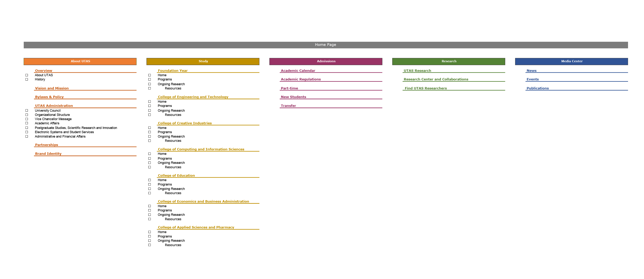Check Programs box under College of Engineering and Technology
Screen dimensions: 644x279
pyautogui.click(x=149, y=106)
